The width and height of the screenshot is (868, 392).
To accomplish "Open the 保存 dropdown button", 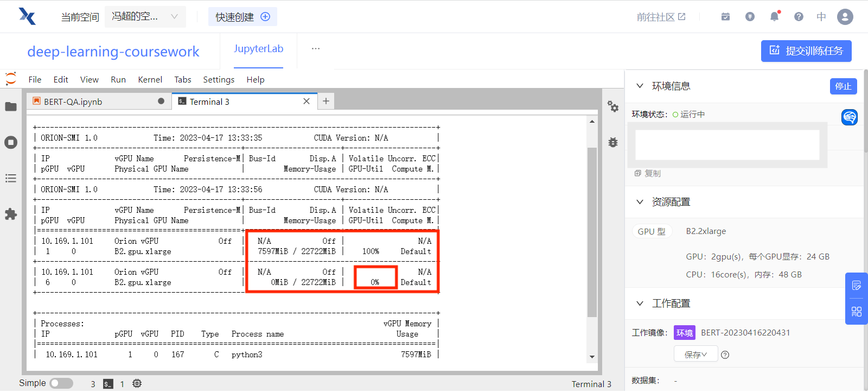I will [695, 355].
